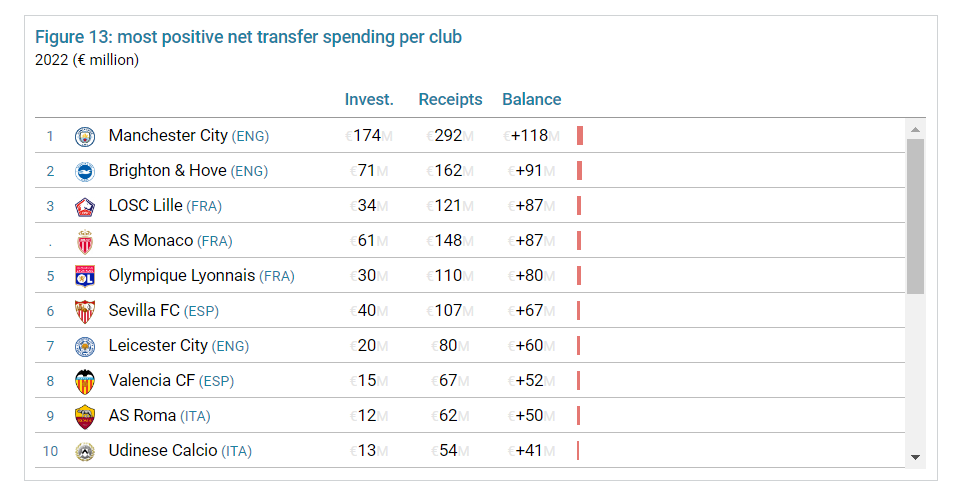Click the LOSC Lille club crest
963x496 pixels.
point(84,206)
